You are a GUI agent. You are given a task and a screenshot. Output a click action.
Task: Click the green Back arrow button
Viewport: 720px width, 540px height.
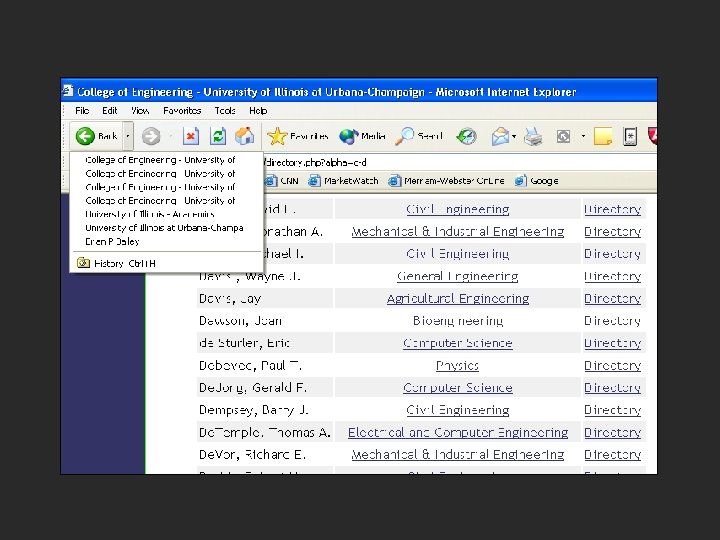(x=85, y=136)
